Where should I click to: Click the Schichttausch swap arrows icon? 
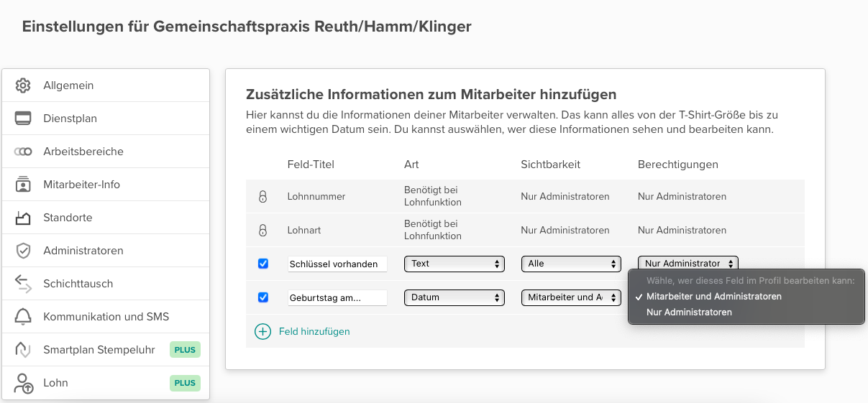(23, 284)
